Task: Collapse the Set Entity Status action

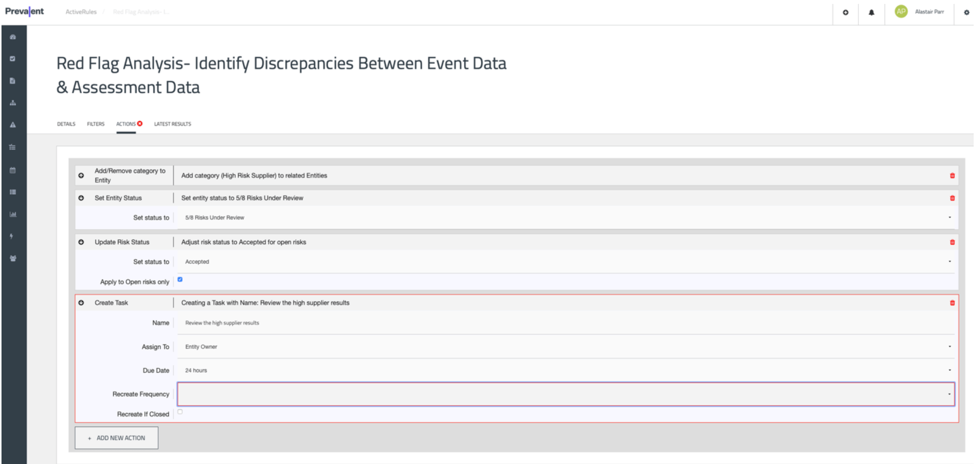Action: pyautogui.click(x=81, y=198)
